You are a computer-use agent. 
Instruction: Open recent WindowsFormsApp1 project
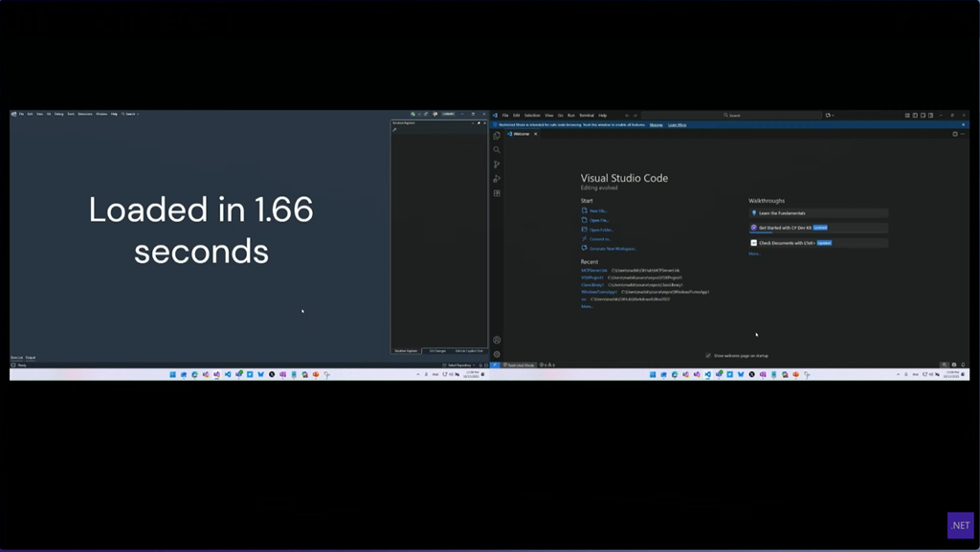pos(599,292)
